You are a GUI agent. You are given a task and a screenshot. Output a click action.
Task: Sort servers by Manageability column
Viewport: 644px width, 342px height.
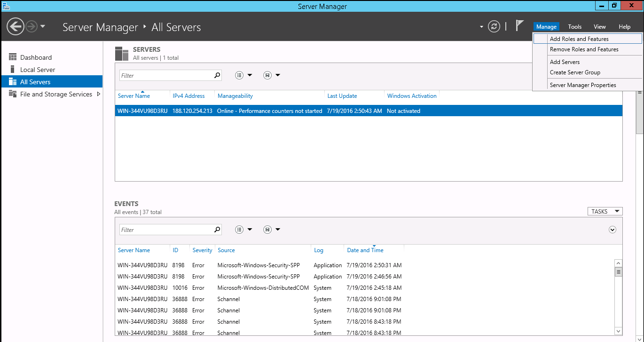(235, 96)
